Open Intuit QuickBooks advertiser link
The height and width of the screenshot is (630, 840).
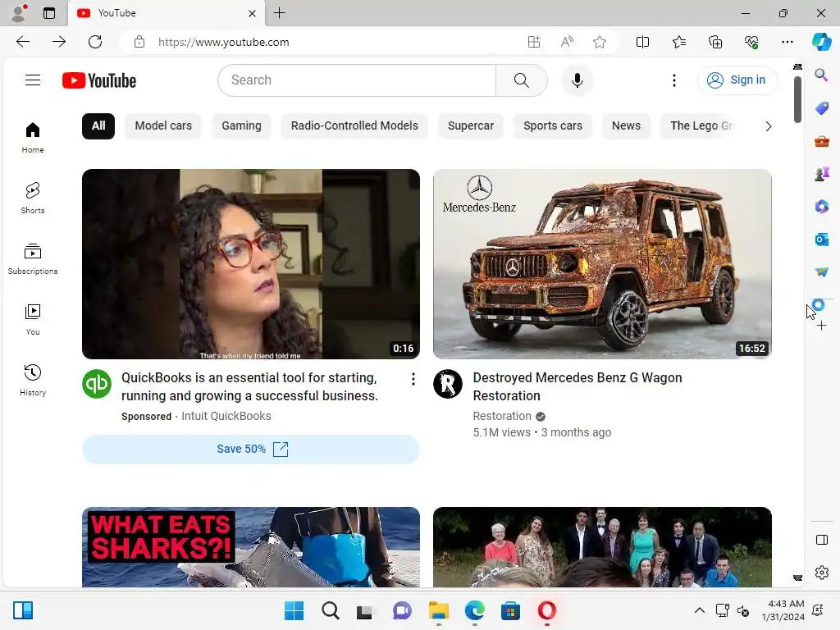pyautogui.click(x=226, y=416)
